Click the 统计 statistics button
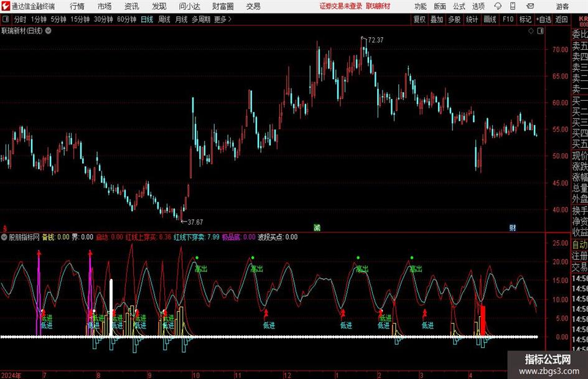 click(472, 19)
